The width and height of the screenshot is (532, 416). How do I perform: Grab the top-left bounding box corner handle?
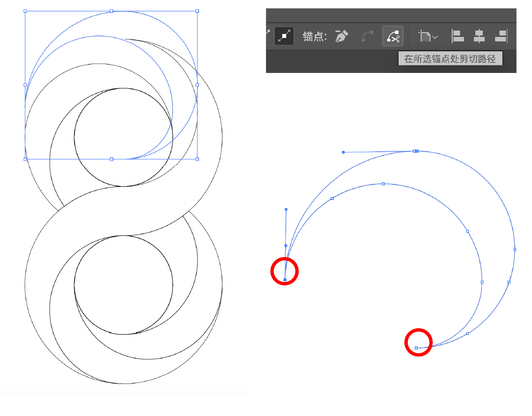click(25, 11)
